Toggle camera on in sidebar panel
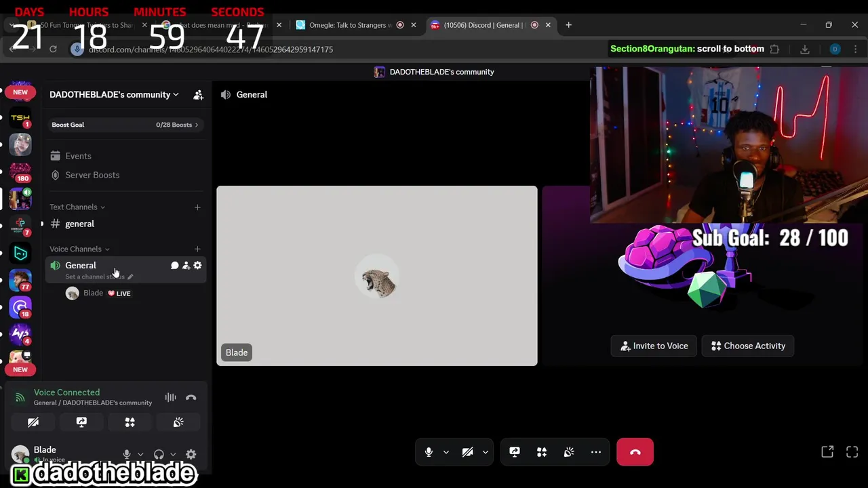This screenshot has width=868, height=488. [x=33, y=422]
